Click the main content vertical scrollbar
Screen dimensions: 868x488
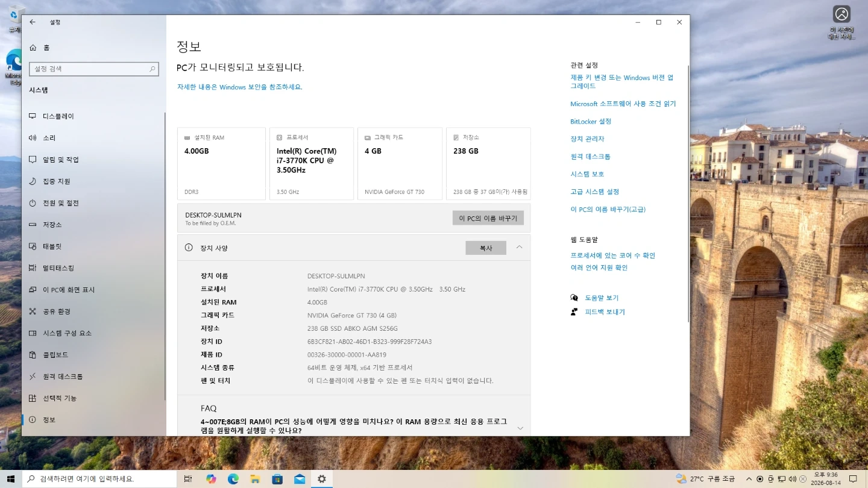(688, 193)
